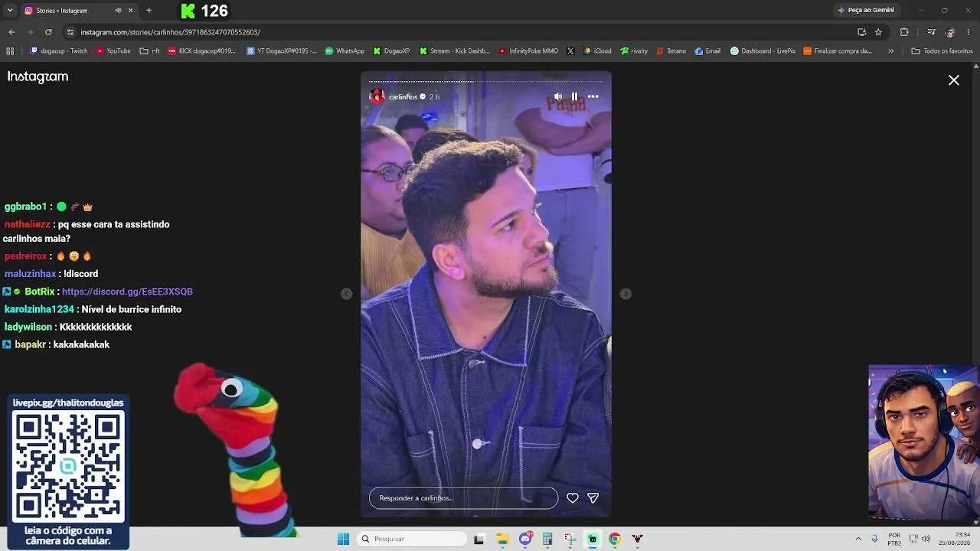980x551 pixels.
Task: Go to the Instagram home logo
Action: pos(38,77)
